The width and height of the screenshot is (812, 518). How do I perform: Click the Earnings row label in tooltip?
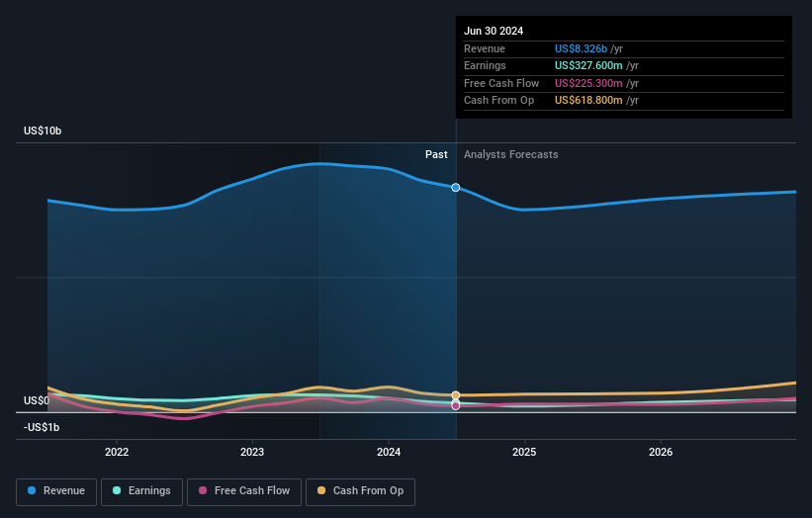point(485,65)
